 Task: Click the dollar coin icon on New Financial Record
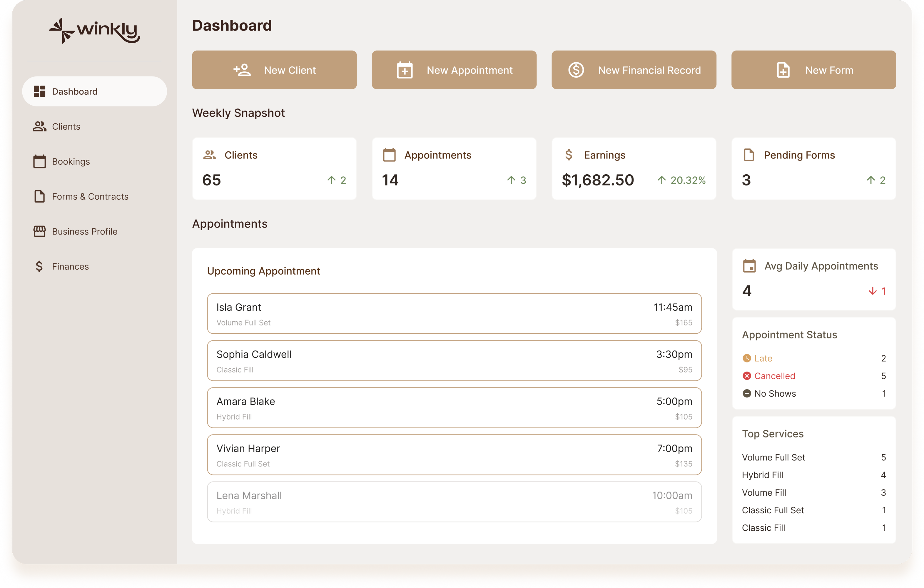tap(576, 70)
